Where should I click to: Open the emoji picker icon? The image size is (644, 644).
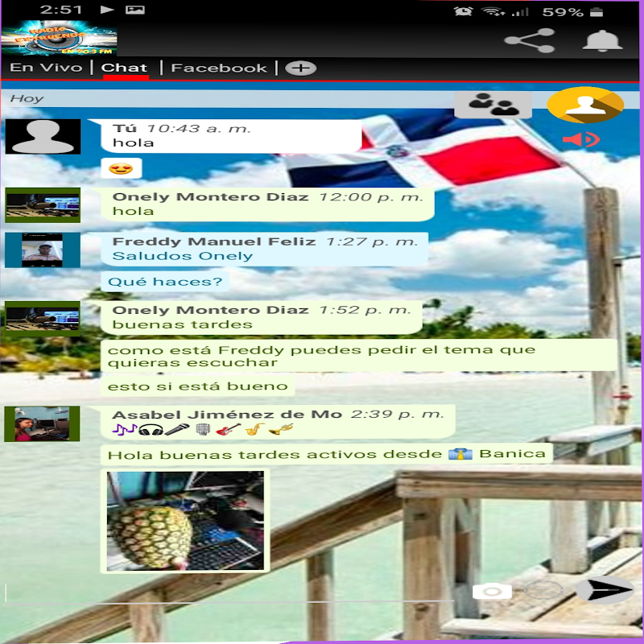[x=543, y=591]
